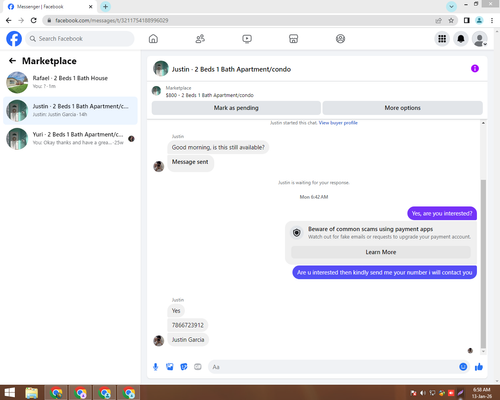Viewport: 500px width, 400px height.
Task: Open Windows Start menu
Action: coord(10,392)
